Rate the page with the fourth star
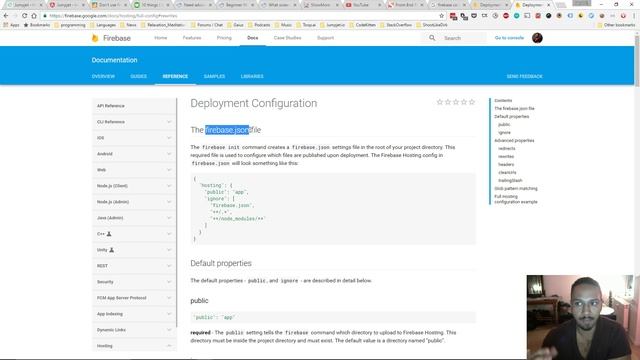 click(464, 102)
